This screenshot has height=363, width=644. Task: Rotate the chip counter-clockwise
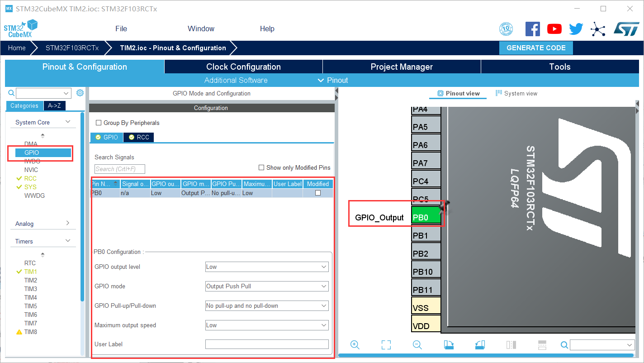click(480, 345)
